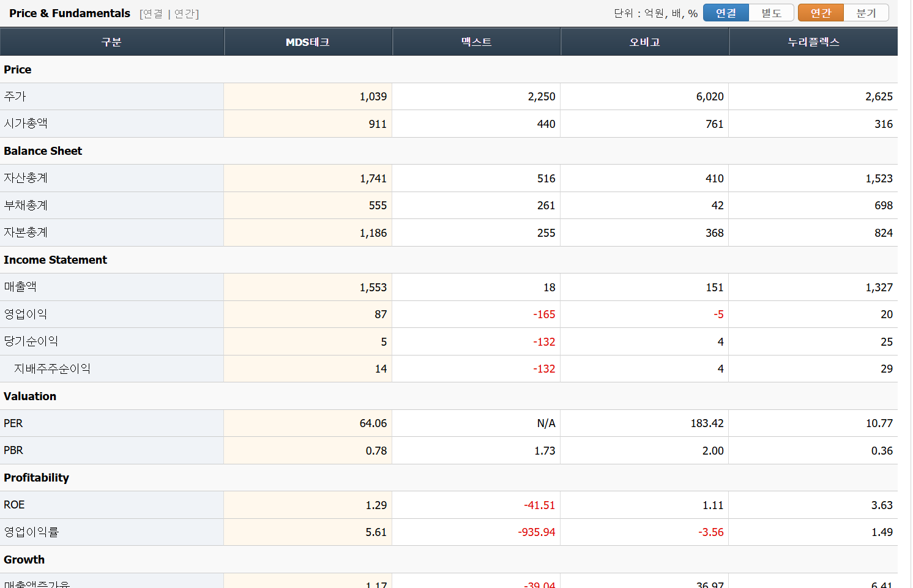Click 맥스트 operating income -165
The image size is (913, 588).
pos(544,314)
